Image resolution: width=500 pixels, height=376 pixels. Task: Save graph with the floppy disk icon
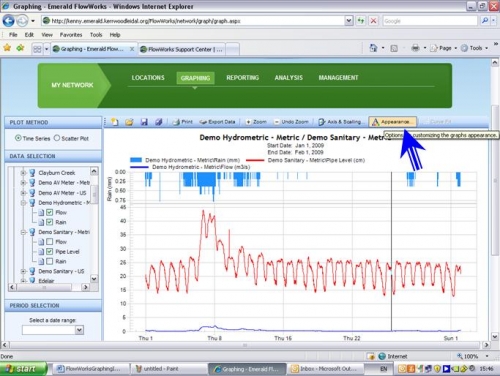144,122
